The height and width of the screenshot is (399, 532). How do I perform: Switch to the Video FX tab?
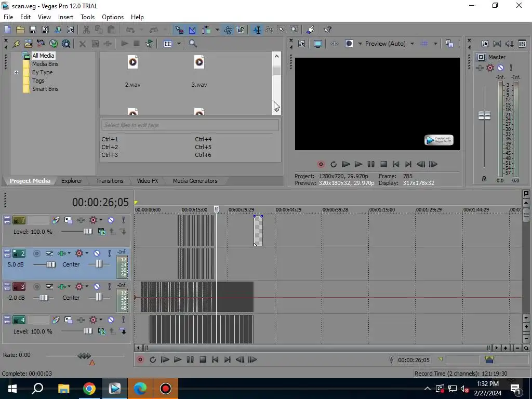147,181
